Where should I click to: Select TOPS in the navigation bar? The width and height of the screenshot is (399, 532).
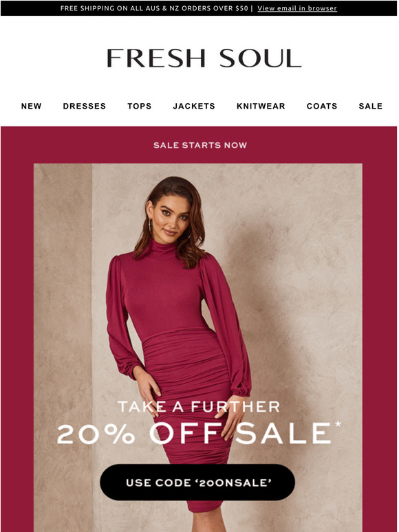[x=140, y=107]
